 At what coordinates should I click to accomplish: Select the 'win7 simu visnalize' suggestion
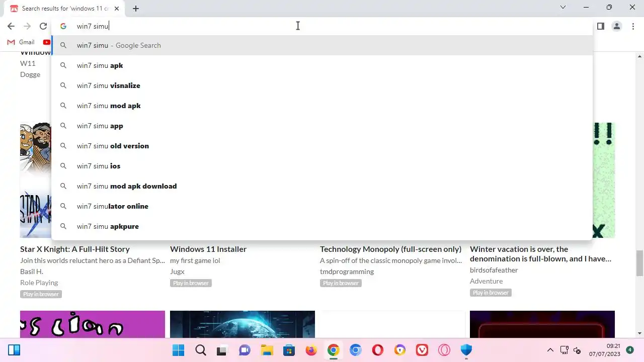pos(322,85)
